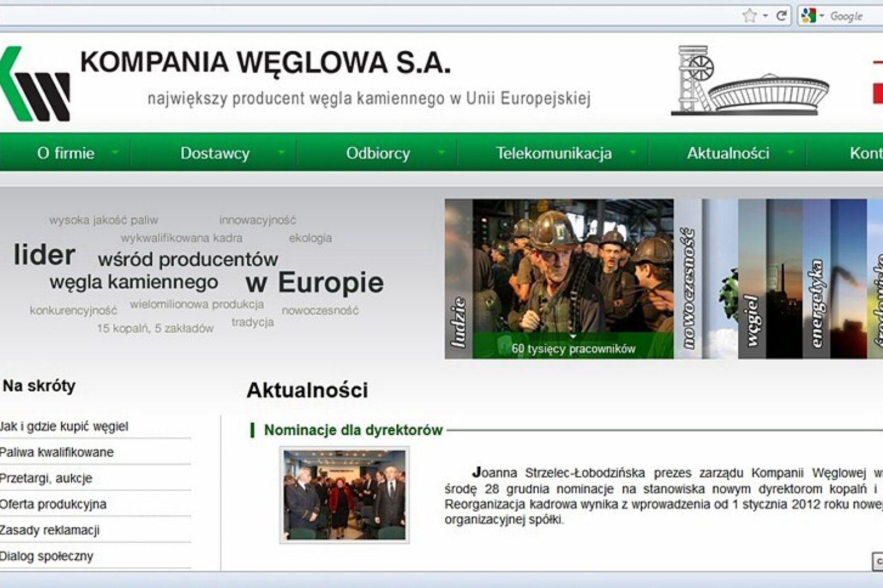Image resolution: width=883 pixels, height=588 pixels.
Task: Open the Telekomunikacja menu
Action: 554,153
